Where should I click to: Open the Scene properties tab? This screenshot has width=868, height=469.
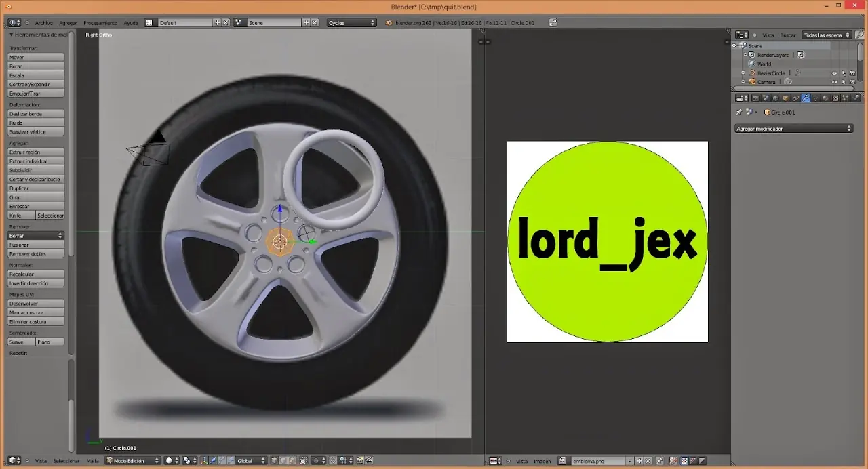(766, 98)
